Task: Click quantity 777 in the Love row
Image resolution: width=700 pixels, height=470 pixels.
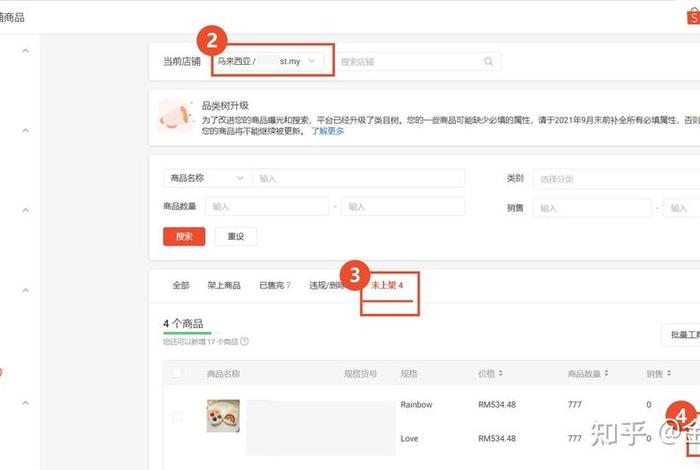Action: [575, 439]
